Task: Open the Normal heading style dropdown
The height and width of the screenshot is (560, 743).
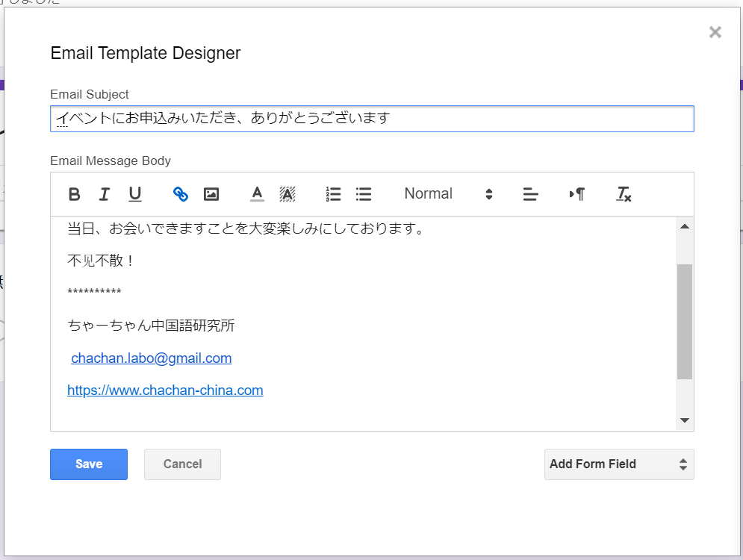Action: tap(448, 194)
